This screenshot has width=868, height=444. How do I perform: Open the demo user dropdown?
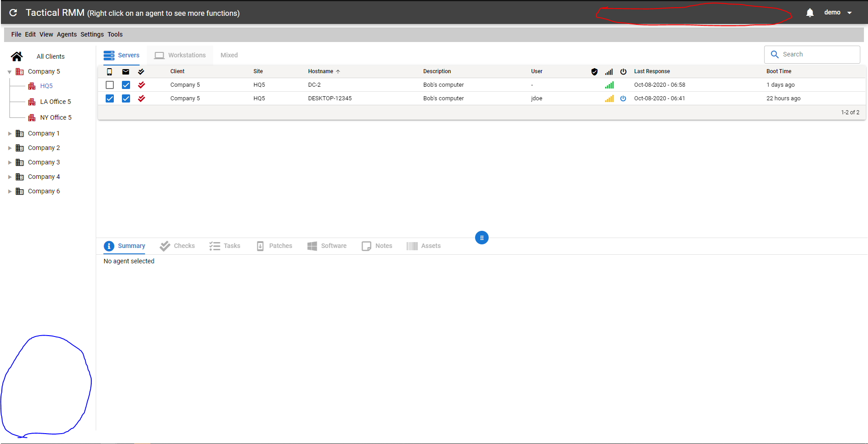pyautogui.click(x=838, y=13)
